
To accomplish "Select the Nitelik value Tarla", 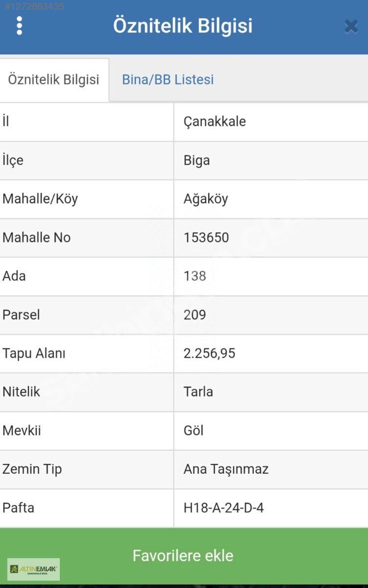I will pos(198,392).
